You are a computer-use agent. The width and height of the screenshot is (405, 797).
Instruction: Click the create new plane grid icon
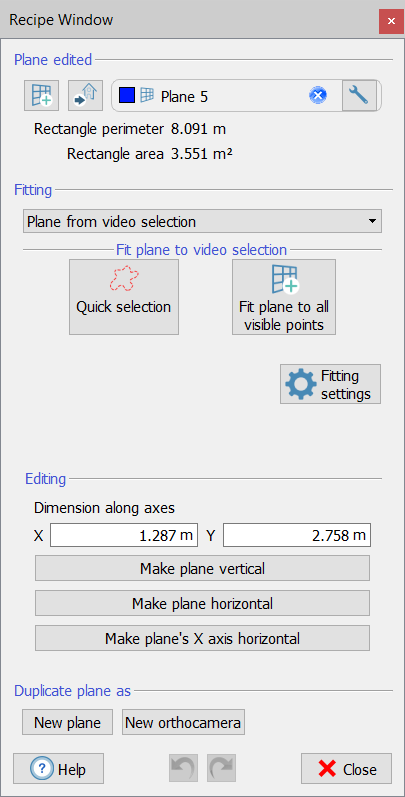(42, 95)
